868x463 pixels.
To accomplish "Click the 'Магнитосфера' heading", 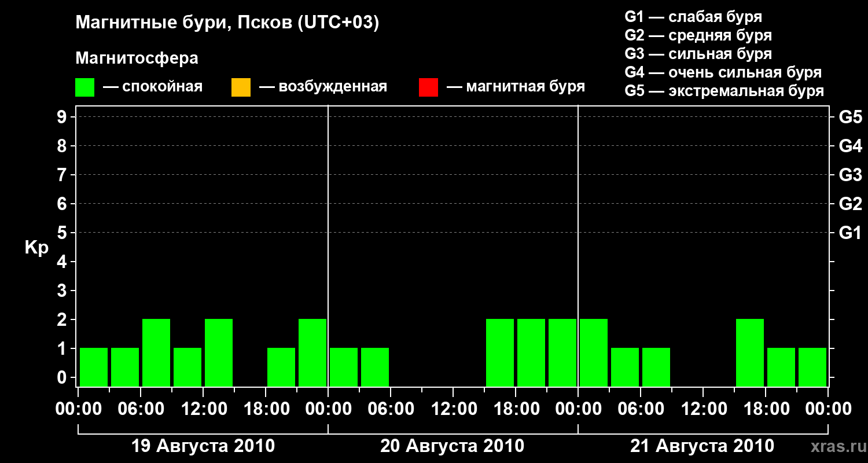I will 137,58.
